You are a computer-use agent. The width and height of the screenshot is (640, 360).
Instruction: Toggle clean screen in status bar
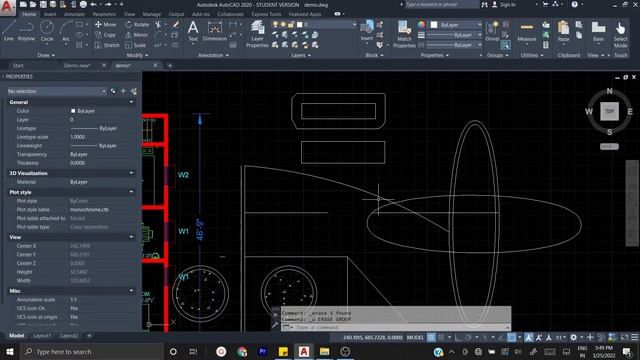[624, 338]
